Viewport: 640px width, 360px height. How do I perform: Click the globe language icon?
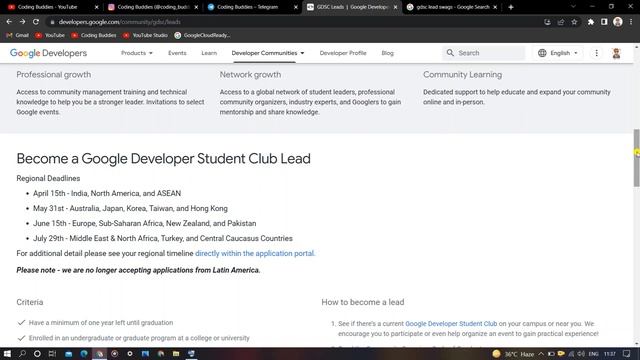542,53
